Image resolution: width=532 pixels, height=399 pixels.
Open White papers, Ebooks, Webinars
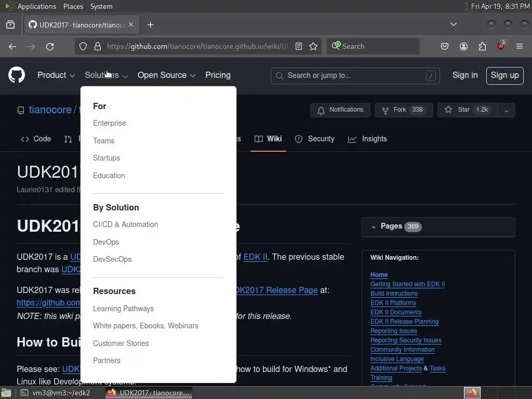point(145,326)
